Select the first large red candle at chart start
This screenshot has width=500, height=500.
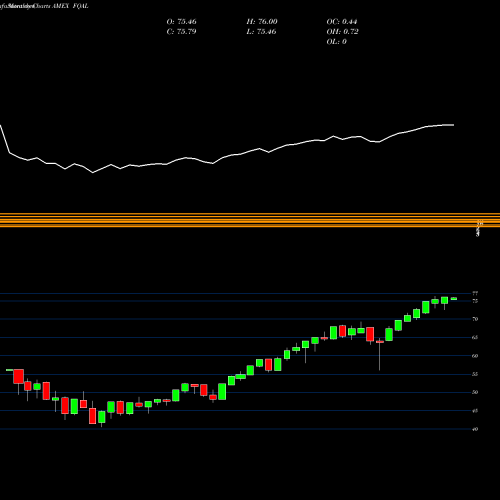pos(19,376)
